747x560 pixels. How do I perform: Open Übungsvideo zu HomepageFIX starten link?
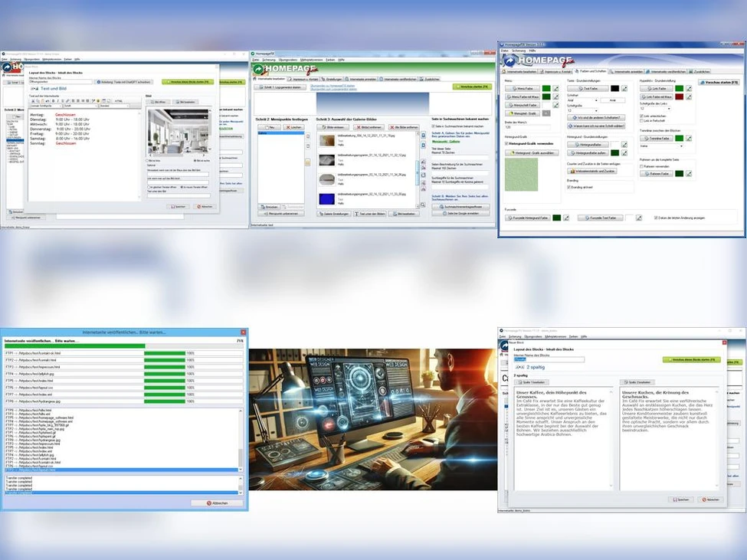coord(333,86)
